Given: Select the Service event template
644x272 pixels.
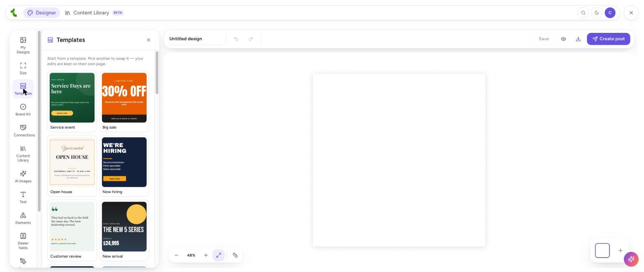Looking at the screenshot, I should click(x=72, y=101).
